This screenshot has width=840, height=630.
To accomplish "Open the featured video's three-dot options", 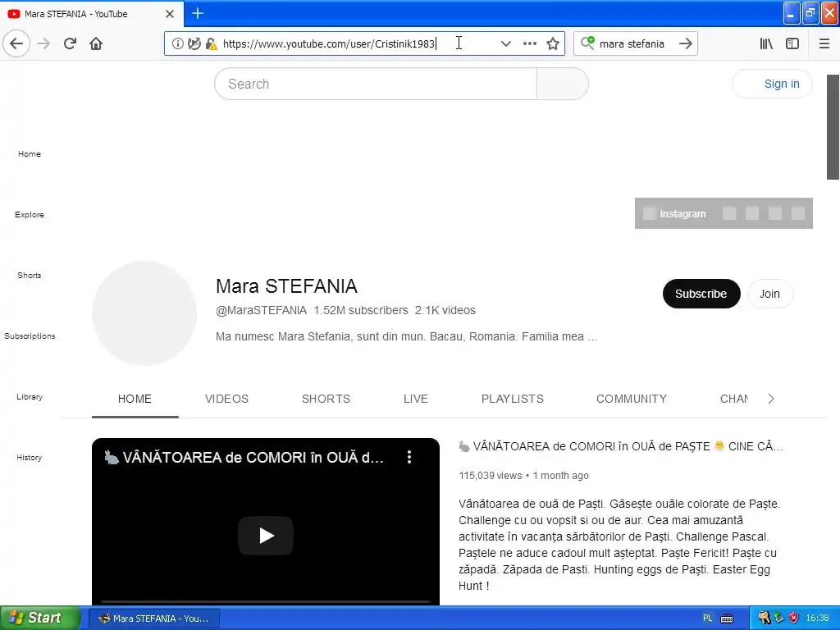I will pos(409,457).
